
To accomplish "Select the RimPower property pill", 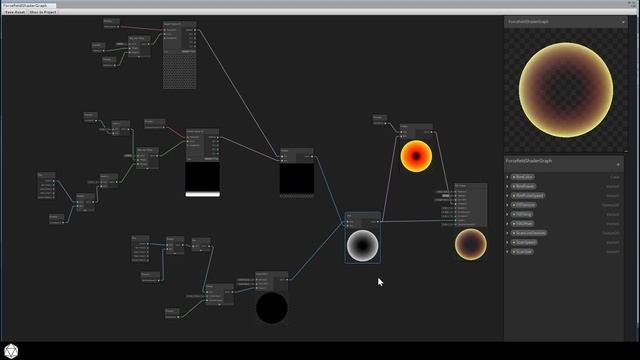I will [x=523, y=187].
